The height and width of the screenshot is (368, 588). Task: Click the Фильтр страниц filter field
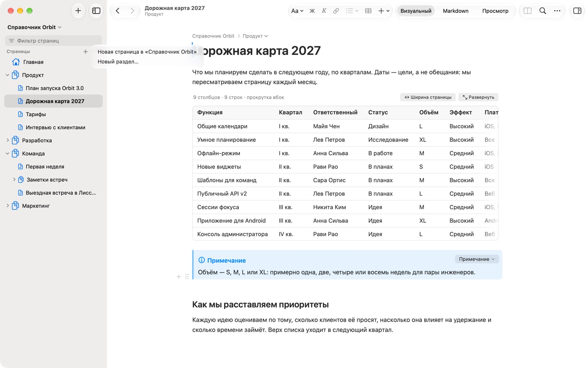coord(53,40)
